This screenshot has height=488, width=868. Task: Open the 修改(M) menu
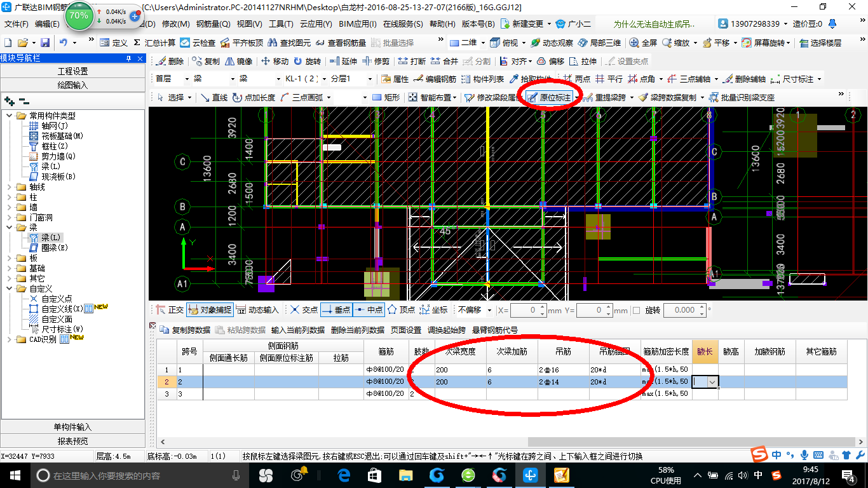point(176,24)
